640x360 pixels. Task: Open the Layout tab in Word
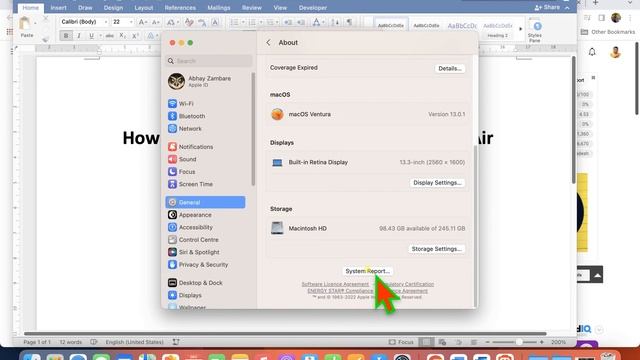click(144, 8)
